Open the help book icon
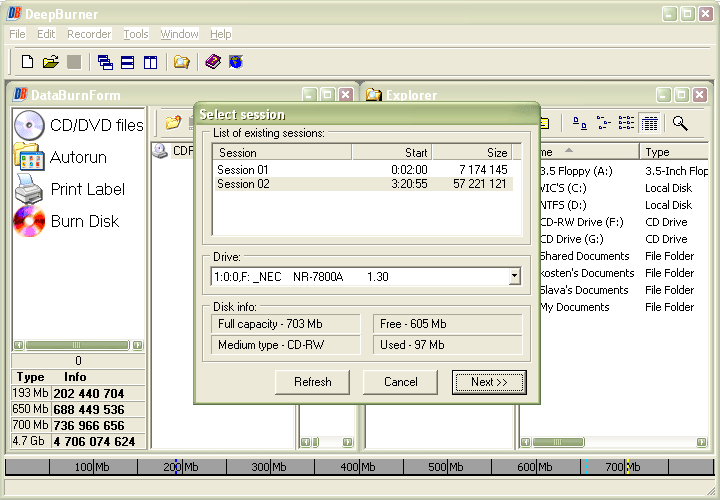Screen dimensions: 720x500 click(x=213, y=62)
